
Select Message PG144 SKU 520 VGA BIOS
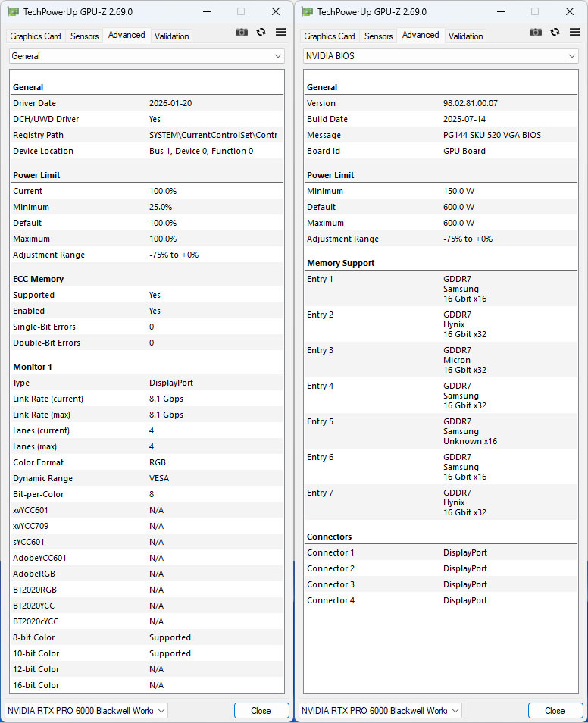coord(441,135)
